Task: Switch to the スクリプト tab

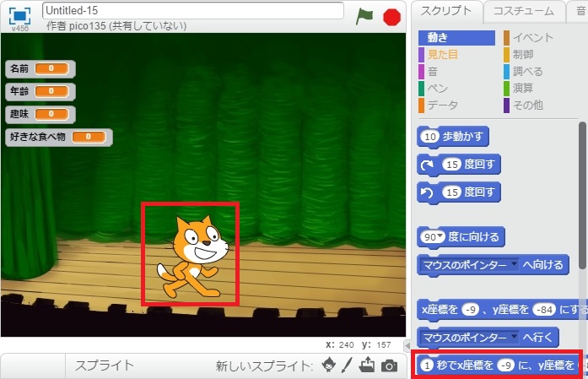Action: click(446, 11)
